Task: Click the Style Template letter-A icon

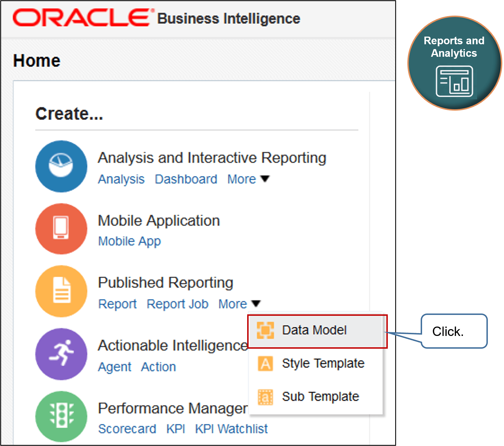Action: pyautogui.click(x=265, y=363)
